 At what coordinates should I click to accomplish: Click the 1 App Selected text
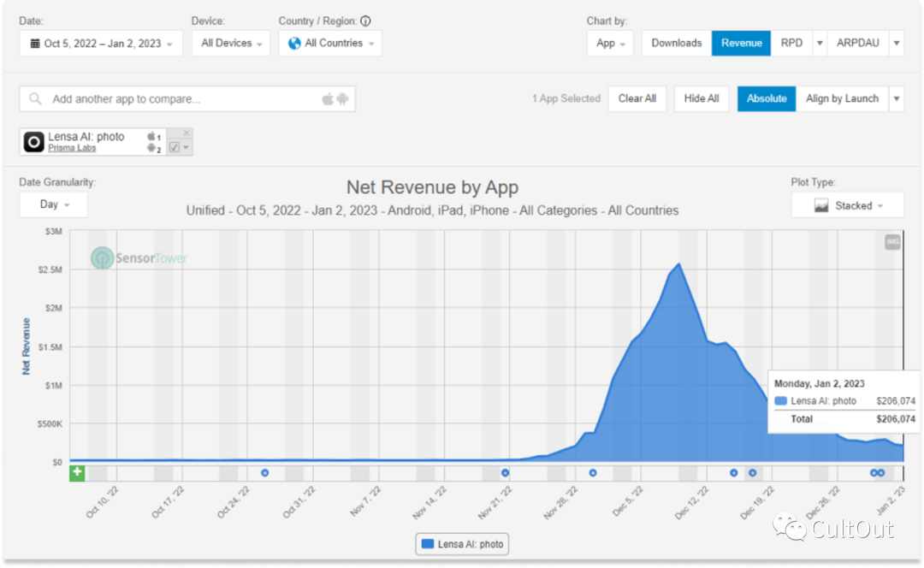[x=566, y=98]
